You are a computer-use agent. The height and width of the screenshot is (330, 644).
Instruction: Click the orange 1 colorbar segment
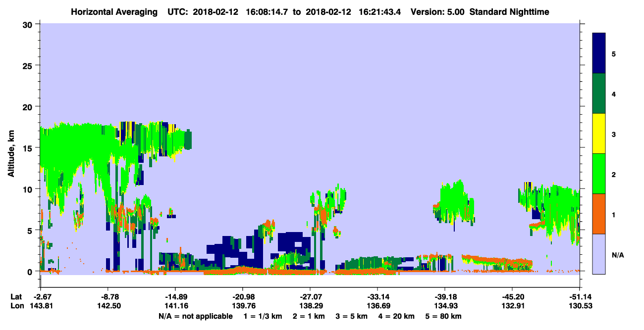599,214
